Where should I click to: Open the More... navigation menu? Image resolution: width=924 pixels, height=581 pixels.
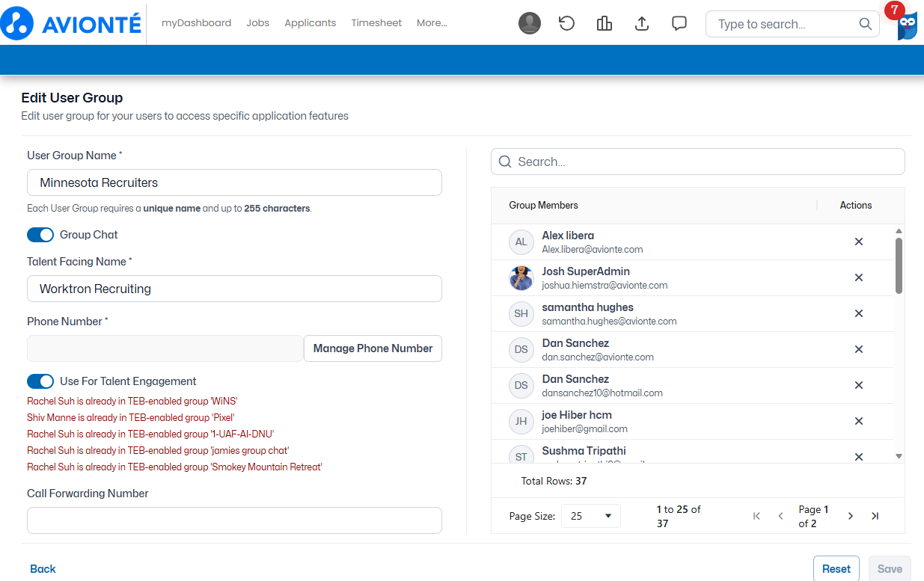[432, 23]
